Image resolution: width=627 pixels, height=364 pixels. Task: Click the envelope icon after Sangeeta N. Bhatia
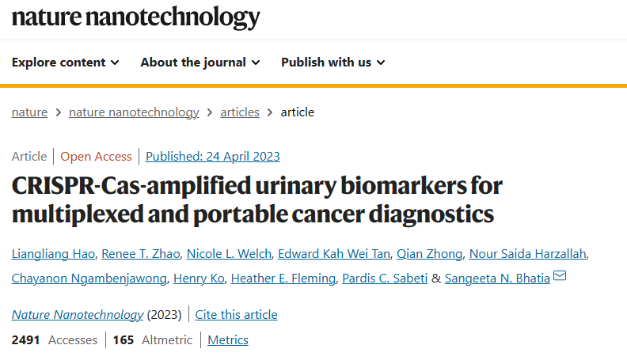(x=560, y=275)
